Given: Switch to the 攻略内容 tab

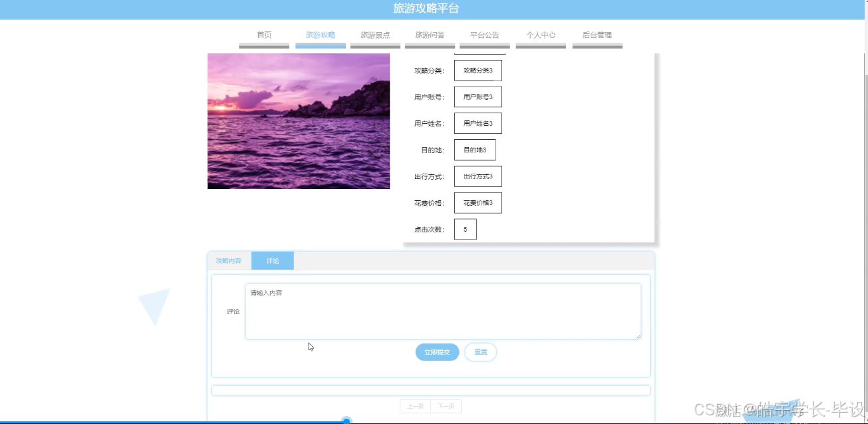Looking at the screenshot, I should pos(229,261).
